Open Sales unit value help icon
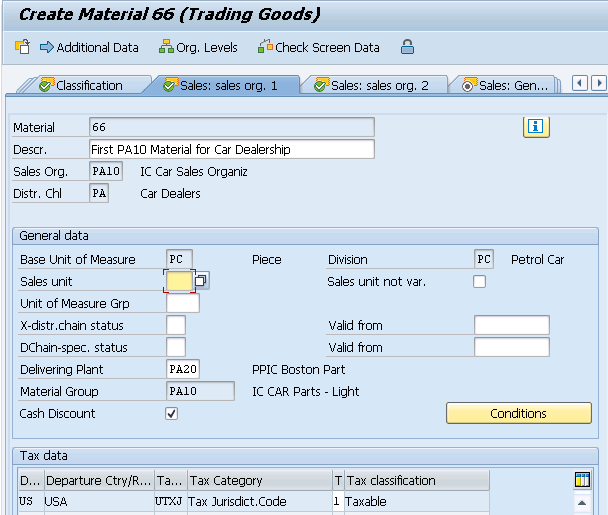Viewport: 608px width, 515px height. point(201,281)
